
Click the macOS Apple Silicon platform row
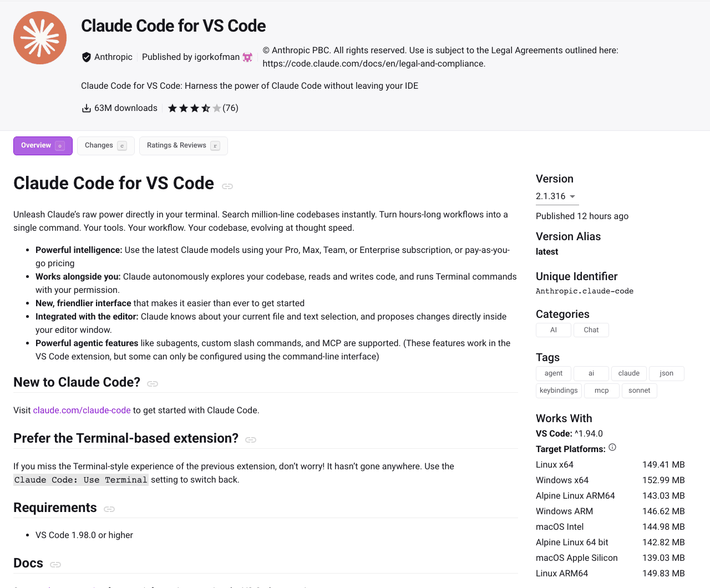[x=610, y=558]
